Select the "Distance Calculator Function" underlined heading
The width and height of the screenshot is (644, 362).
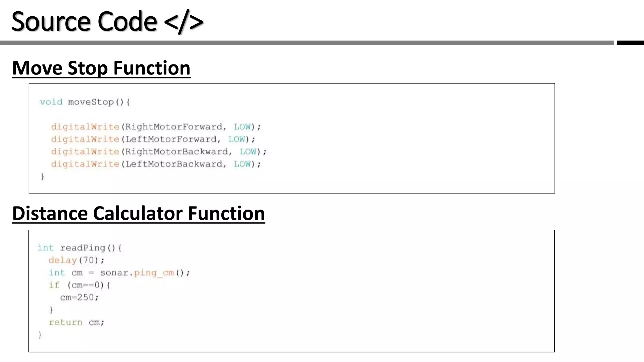tap(138, 213)
